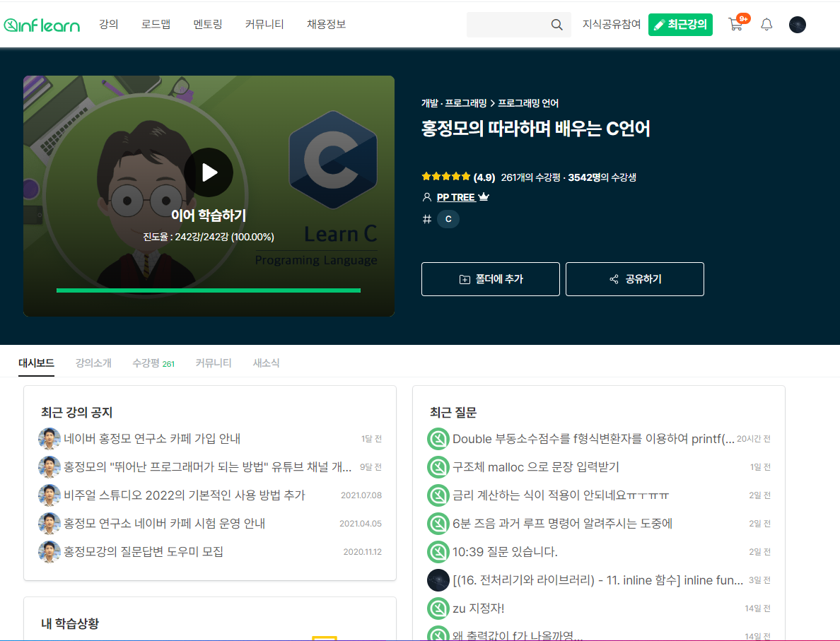Open notice 비주얼 스튜디오 2022의 기본적인 사용 방법 추가
Screen dimensions: 840x641
[x=185, y=495]
